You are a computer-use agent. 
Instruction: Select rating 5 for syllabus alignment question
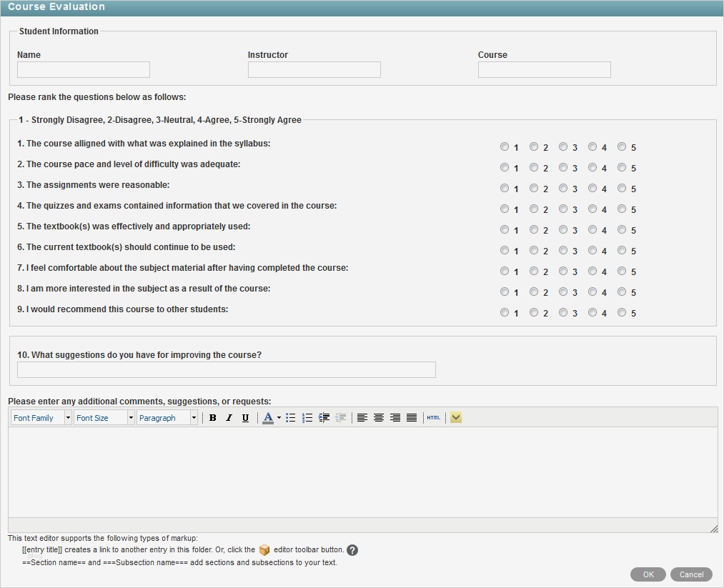(x=622, y=146)
